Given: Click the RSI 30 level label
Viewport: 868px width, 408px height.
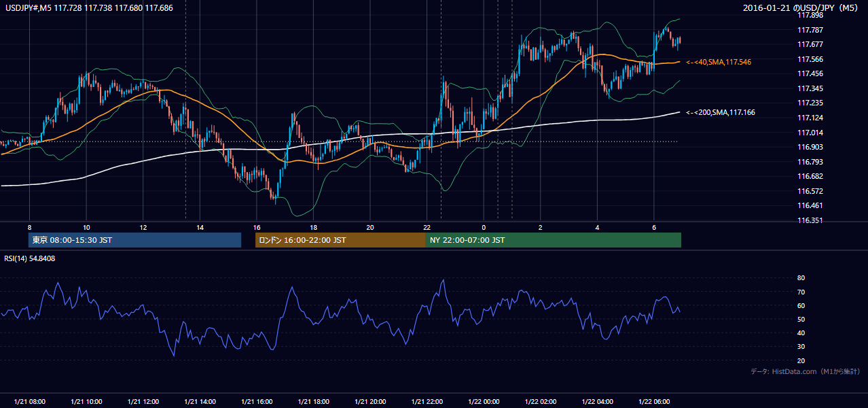Looking at the screenshot, I should point(801,347).
